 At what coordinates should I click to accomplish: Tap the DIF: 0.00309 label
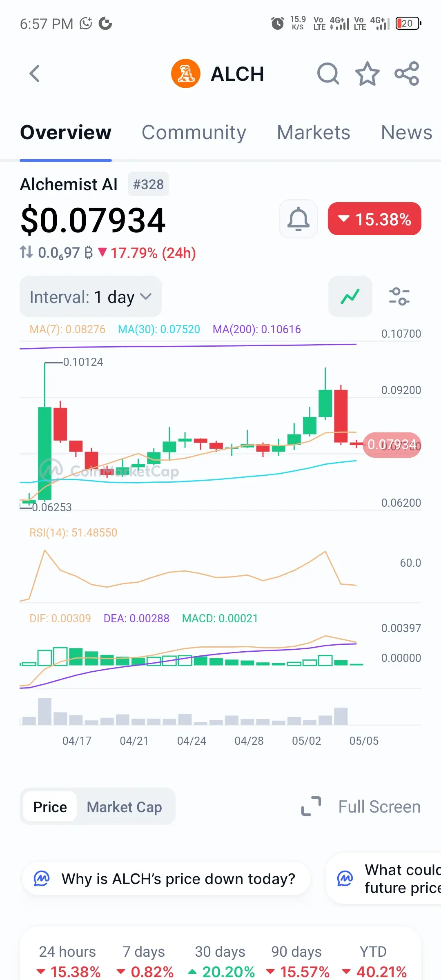coord(60,618)
